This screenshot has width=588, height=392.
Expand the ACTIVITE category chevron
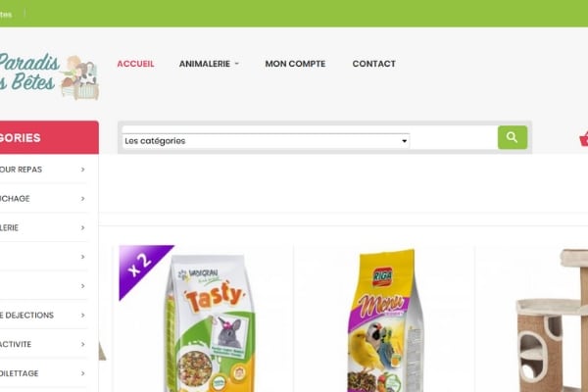83,344
